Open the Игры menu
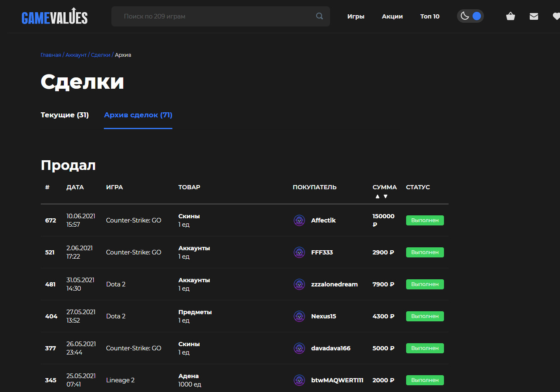The height and width of the screenshot is (392, 560). point(356,16)
